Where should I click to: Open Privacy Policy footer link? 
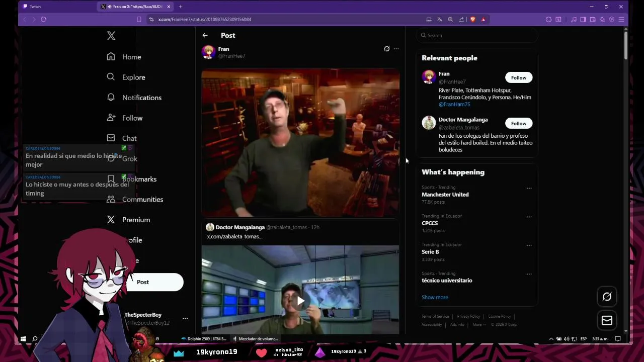(468, 316)
